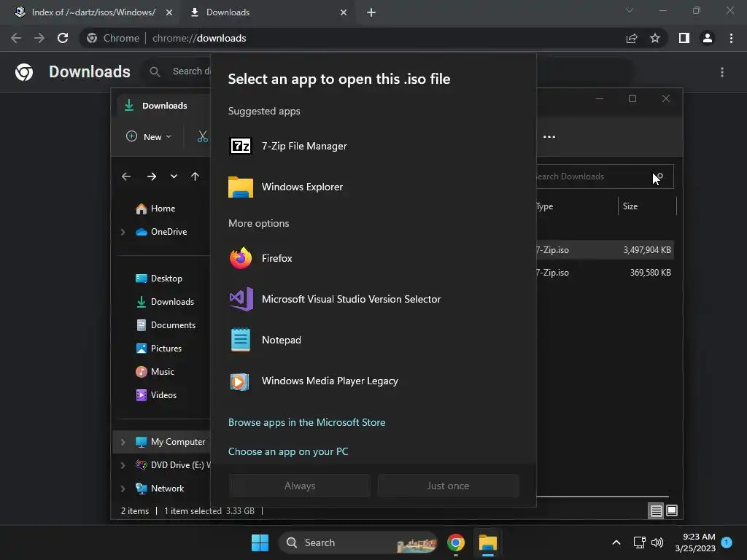
Task: Click the Chrome back arrow
Action: [16, 38]
